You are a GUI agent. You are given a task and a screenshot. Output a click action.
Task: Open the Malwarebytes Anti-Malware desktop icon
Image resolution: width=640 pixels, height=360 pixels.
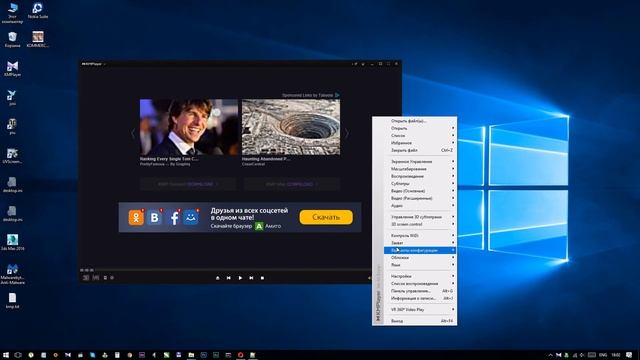click(12, 274)
